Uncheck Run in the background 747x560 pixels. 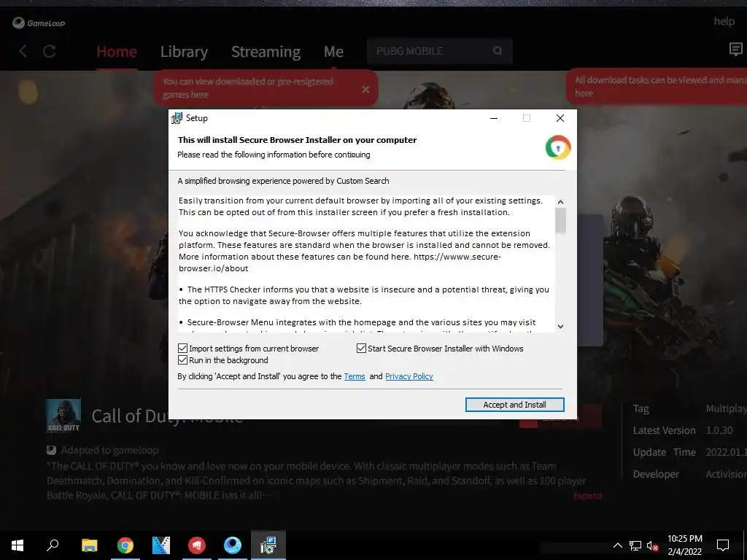[x=182, y=360]
